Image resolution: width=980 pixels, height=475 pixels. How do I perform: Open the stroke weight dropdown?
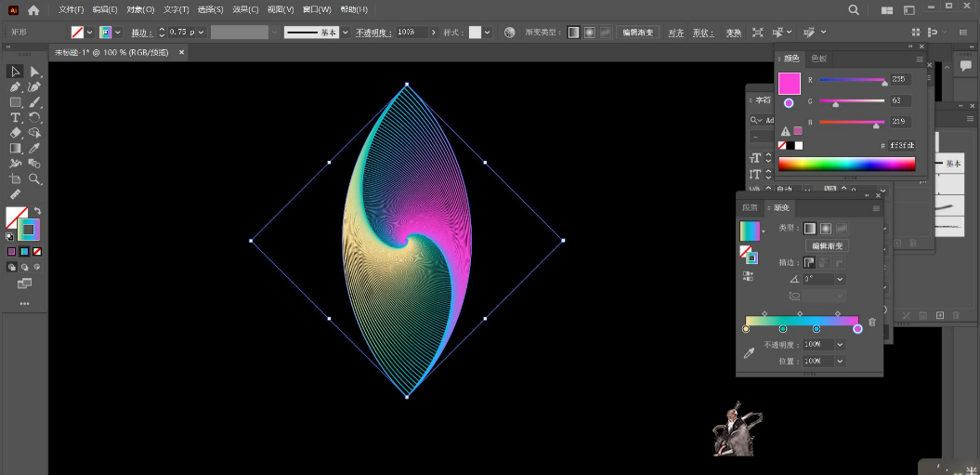pyautogui.click(x=203, y=32)
